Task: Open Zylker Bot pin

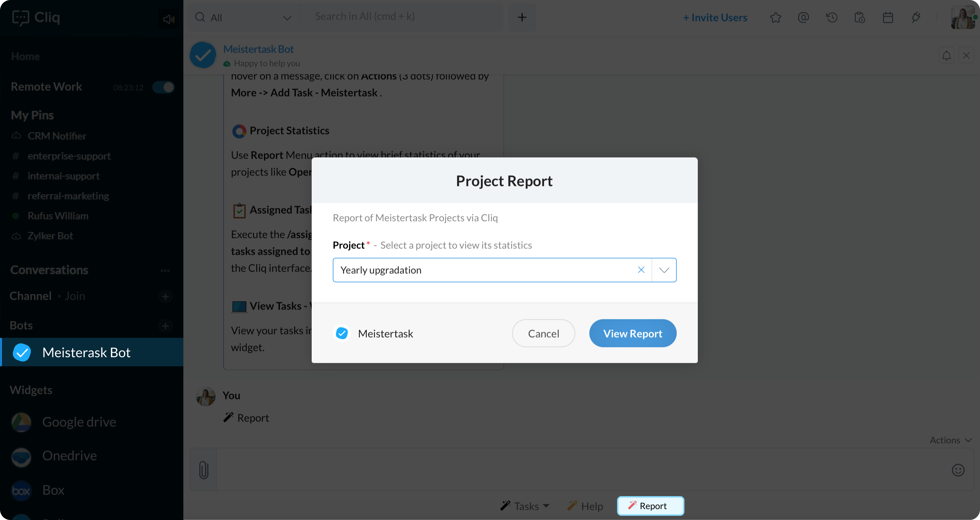Action: click(x=50, y=236)
